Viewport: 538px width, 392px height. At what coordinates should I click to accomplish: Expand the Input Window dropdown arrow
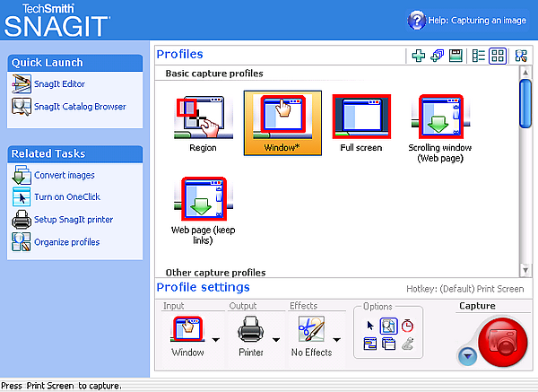[x=216, y=340]
